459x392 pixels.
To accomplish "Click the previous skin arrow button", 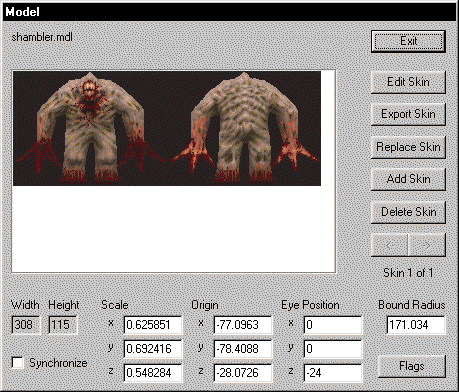I will (389, 245).
